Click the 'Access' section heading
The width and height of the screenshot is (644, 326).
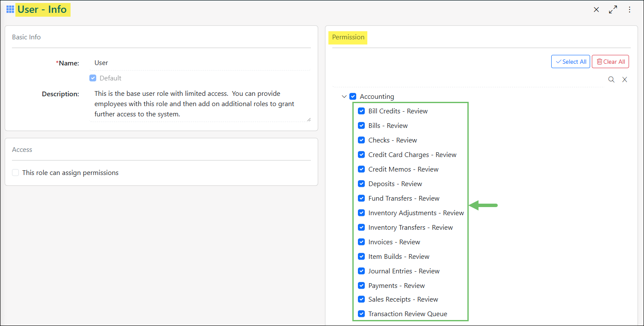coord(22,150)
